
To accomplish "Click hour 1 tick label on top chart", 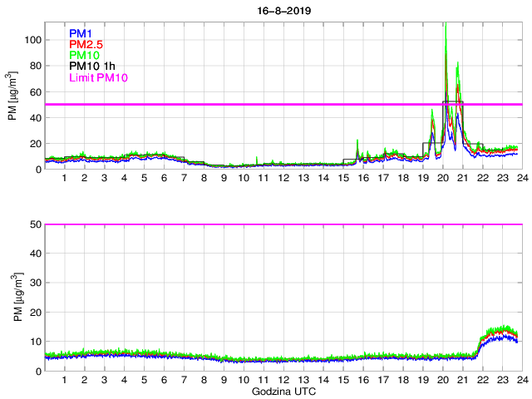I will pyautogui.click(x=64, y=179).
